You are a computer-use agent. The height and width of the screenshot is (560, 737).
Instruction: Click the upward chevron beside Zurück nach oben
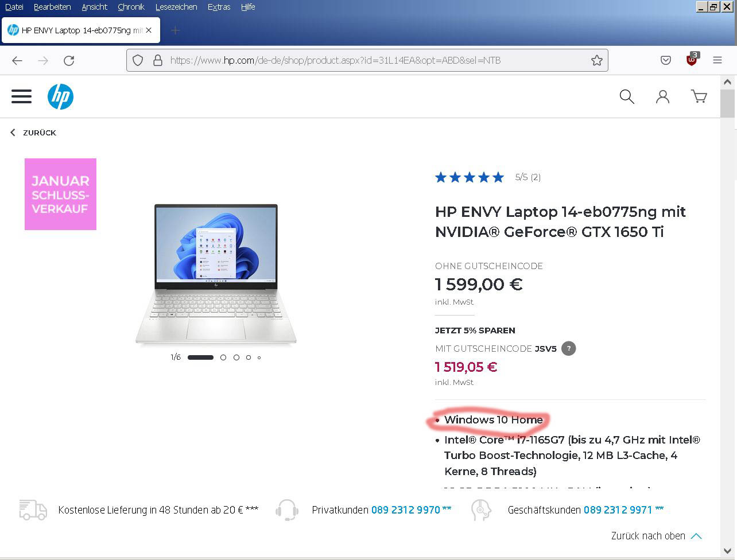[697, 536]
